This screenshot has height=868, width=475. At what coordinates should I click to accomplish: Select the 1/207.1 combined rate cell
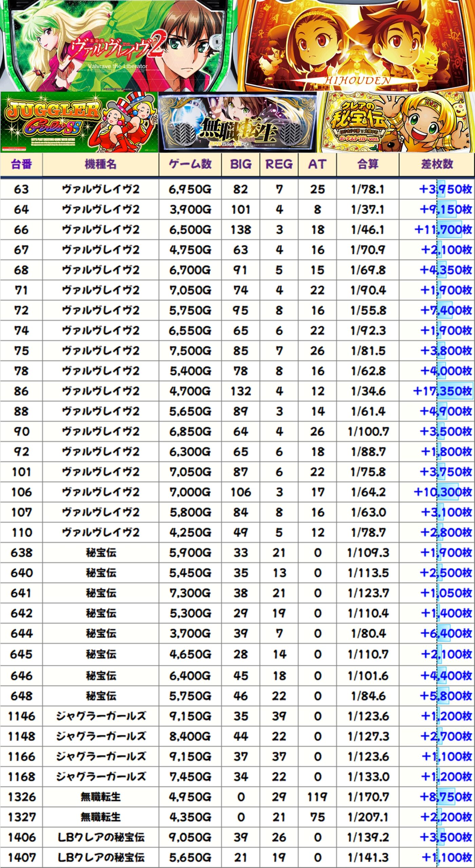point(368,817)
